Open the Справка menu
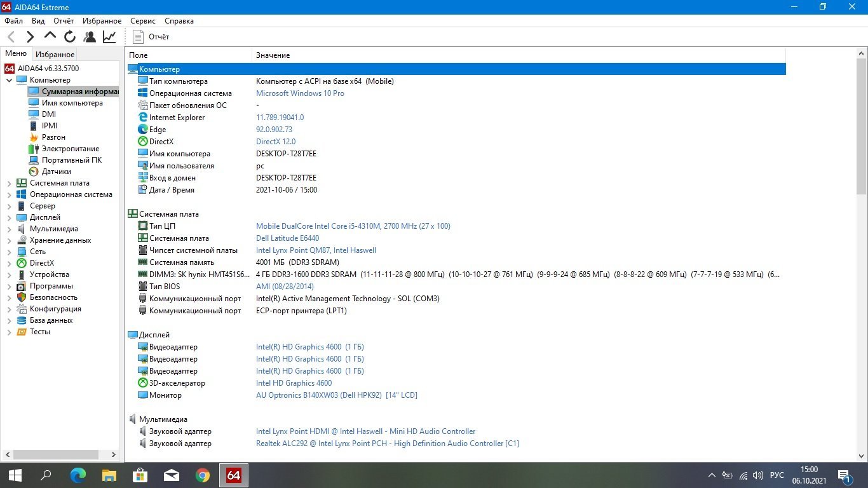The height and width of the screenshot is (488, 868). point(179,21)
